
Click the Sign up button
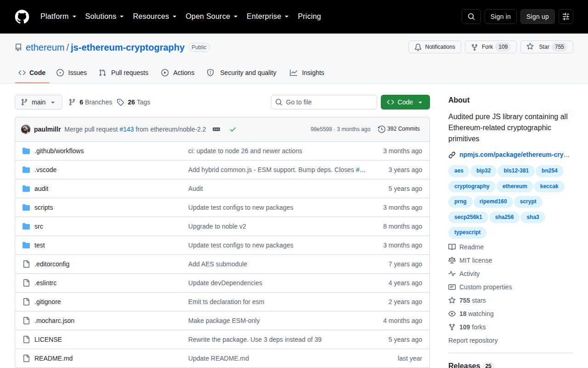pos(537,17)
